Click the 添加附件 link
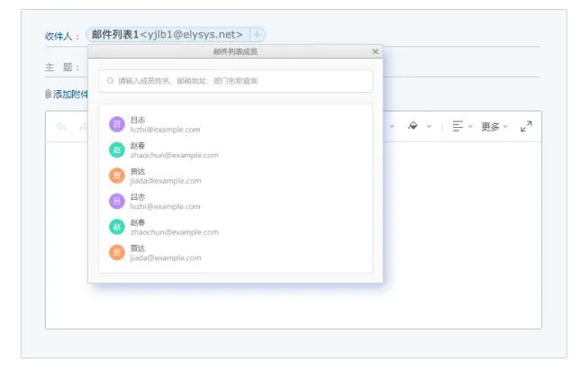Viewport: 588px width, 380px height. (70, 94)
